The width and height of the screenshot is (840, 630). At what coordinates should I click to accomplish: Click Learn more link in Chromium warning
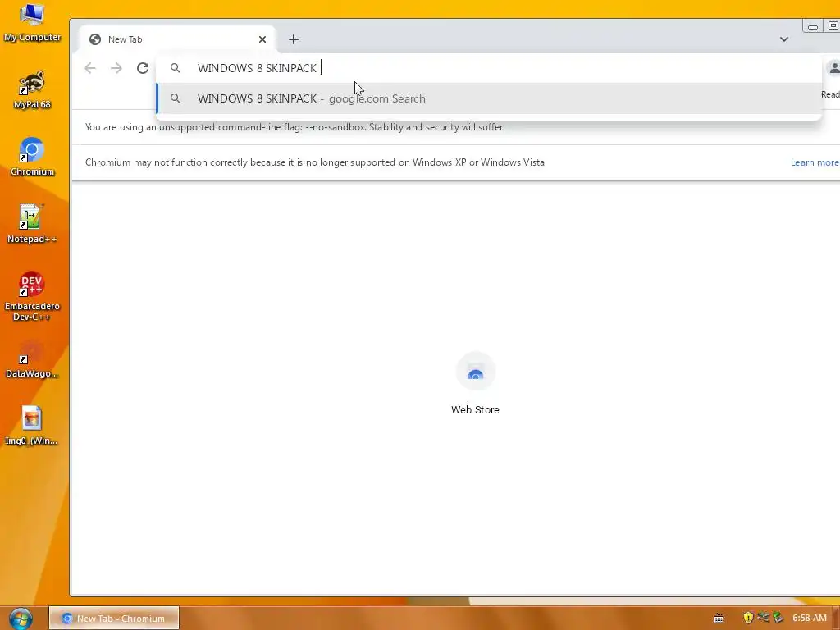click(815, 162)
